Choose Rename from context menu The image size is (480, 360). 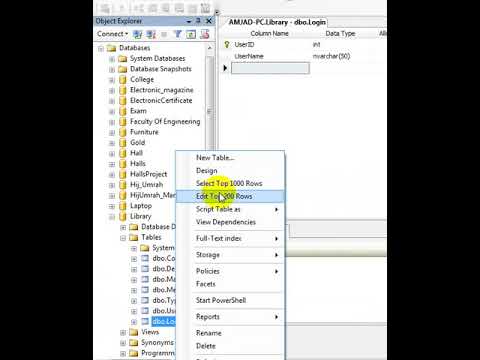coord(208,333)
